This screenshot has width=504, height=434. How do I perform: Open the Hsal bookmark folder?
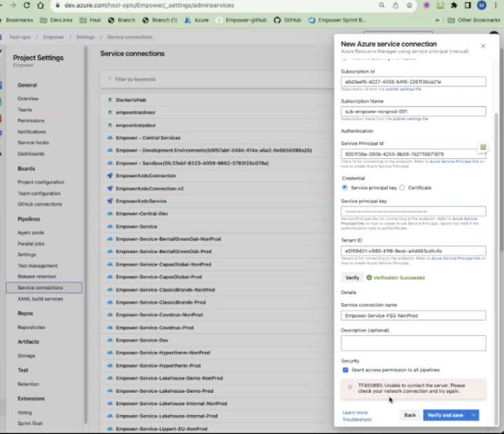coord(90,20)
